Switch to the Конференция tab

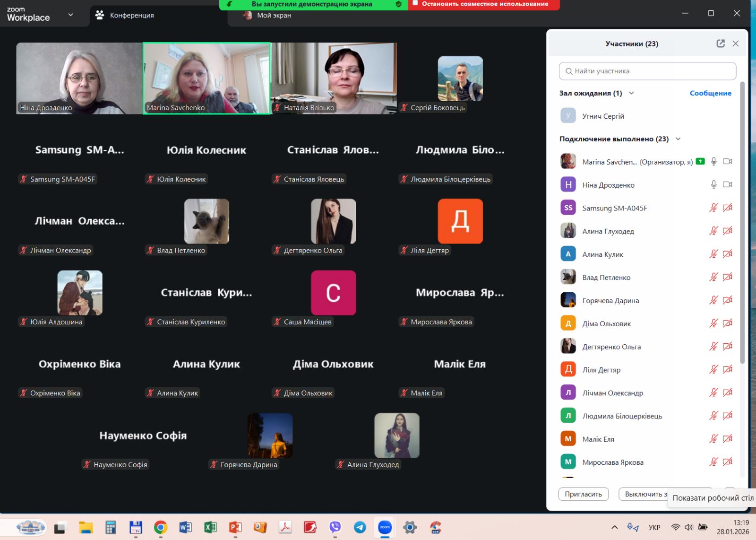coord(125,15)
